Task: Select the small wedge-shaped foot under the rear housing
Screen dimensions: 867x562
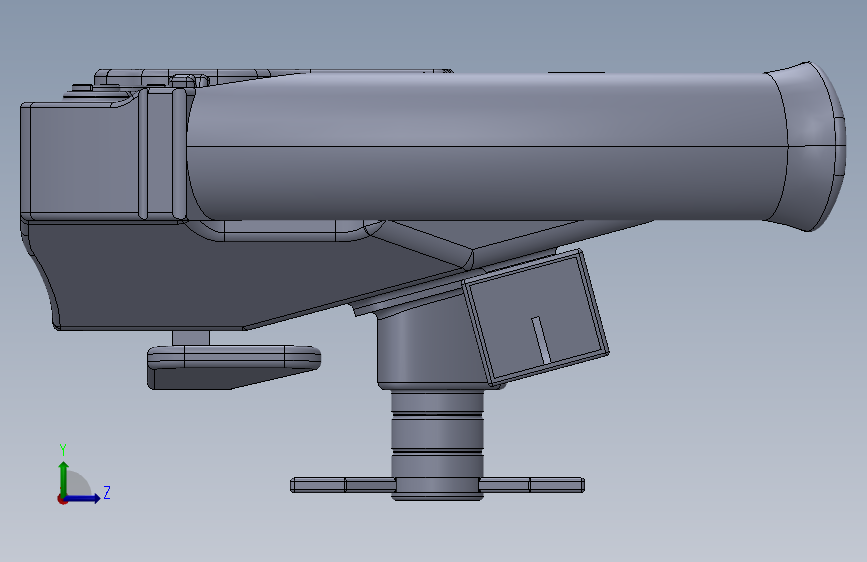Action: [233, 368]
